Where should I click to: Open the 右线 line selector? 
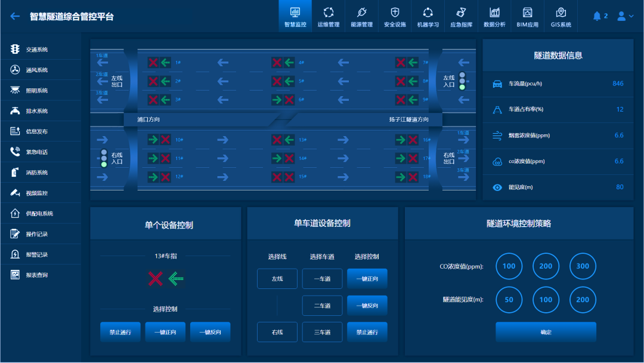[277, 332]
